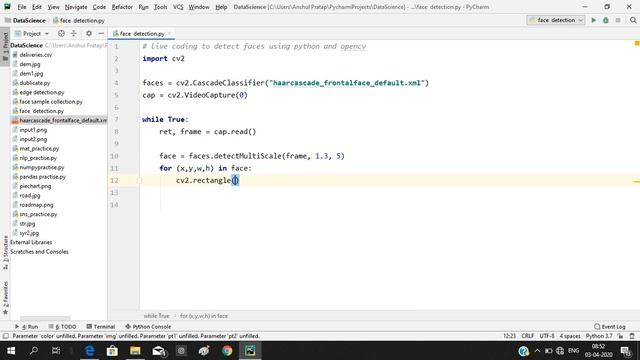
Task: Toggle the Favorites side panel tab
Action: tap(5, 298)
